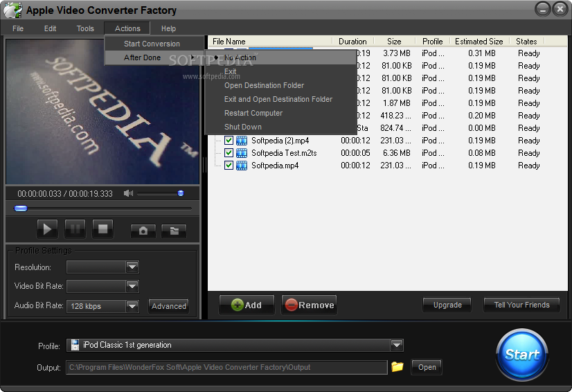This screenshot has height=392, width=572.
Task: Expand the Video Bit Rate dropdown
Action: 132,286
